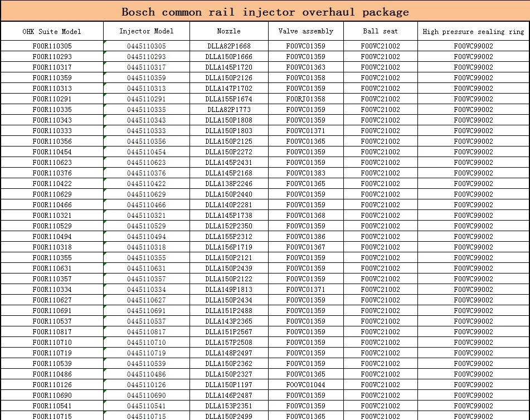
Task: Select suite model cell F00R110715
Action: click(52, 416)
